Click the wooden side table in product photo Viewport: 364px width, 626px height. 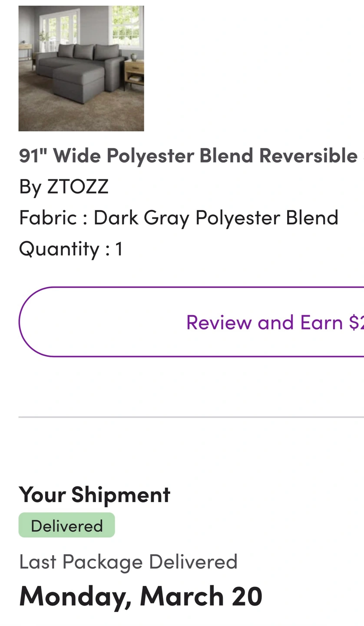click(135, 72)
